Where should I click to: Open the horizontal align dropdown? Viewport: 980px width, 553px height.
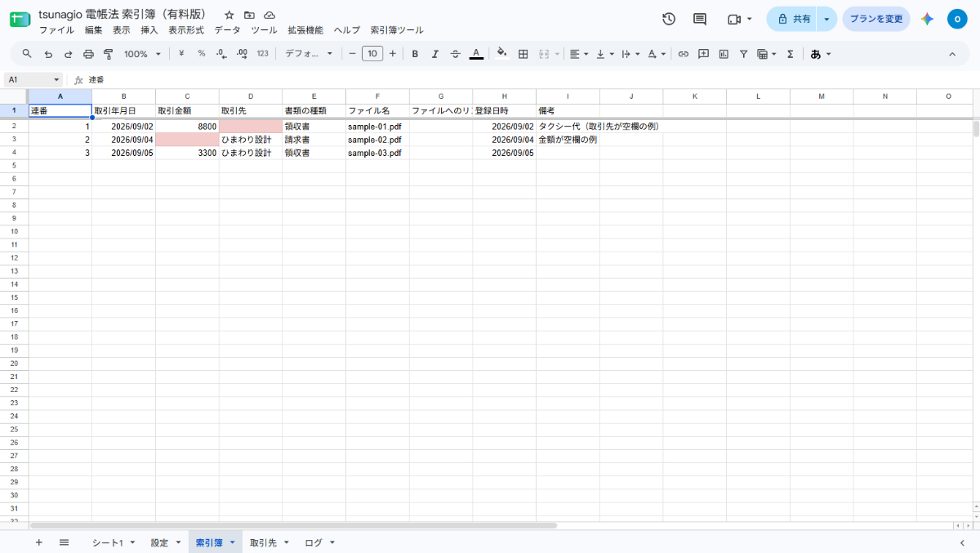[x=578, y=54]
